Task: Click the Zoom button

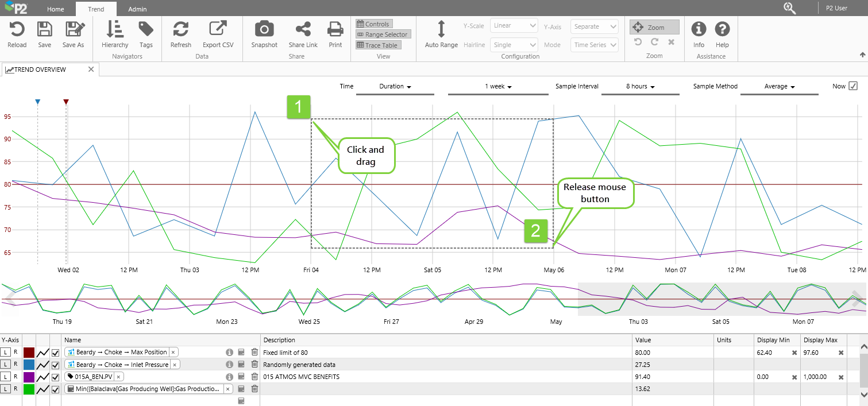Action: pos(654,27)
